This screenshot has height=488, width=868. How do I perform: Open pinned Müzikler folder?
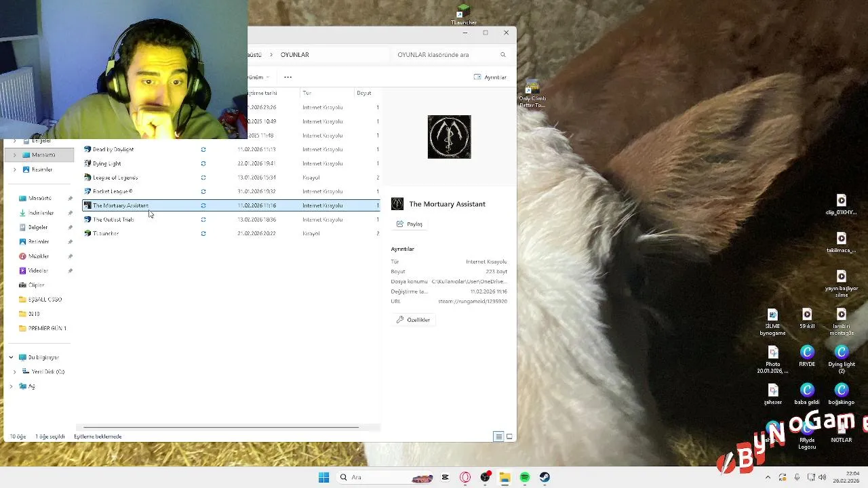pos(39,256)
